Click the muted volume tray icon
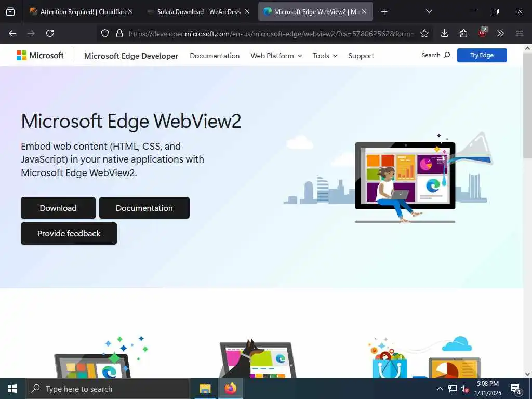 (x=465, y=389)
